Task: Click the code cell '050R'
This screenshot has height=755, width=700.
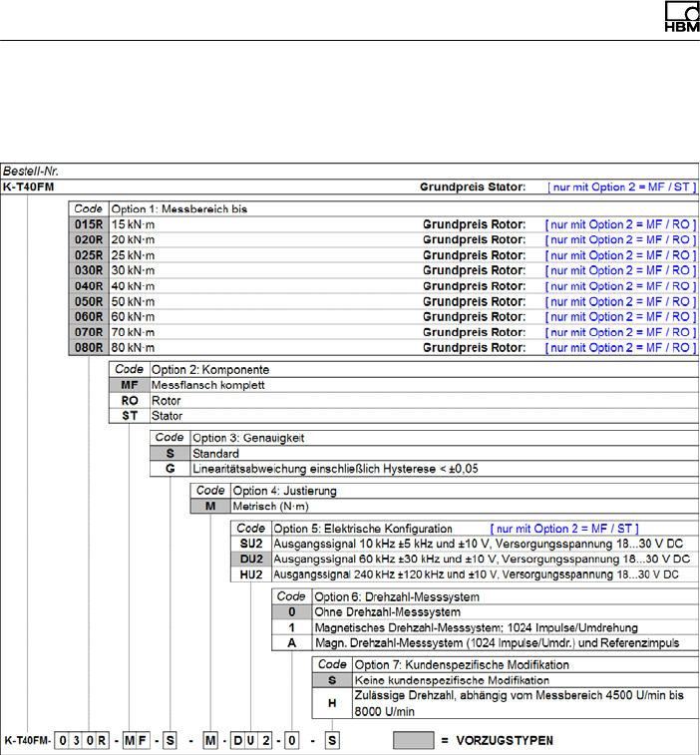Action: click(89, 301)
